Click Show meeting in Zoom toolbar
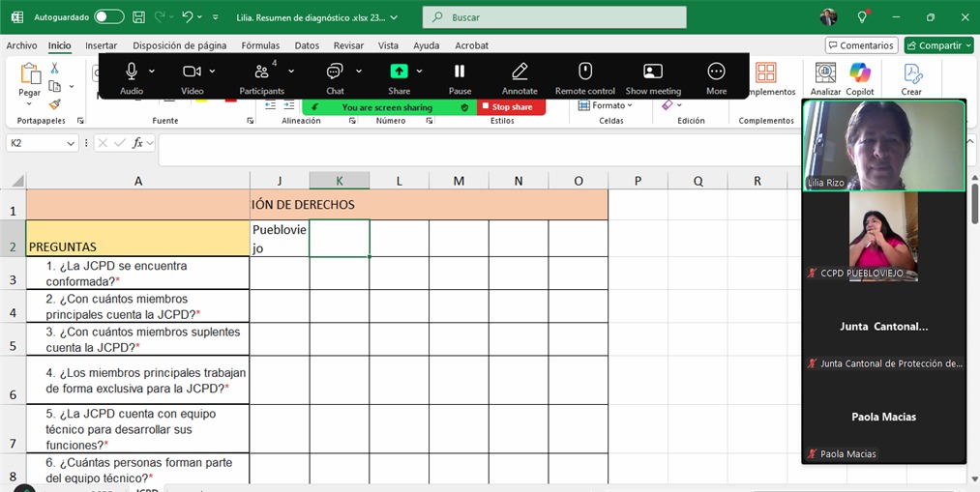 point(653,77)
